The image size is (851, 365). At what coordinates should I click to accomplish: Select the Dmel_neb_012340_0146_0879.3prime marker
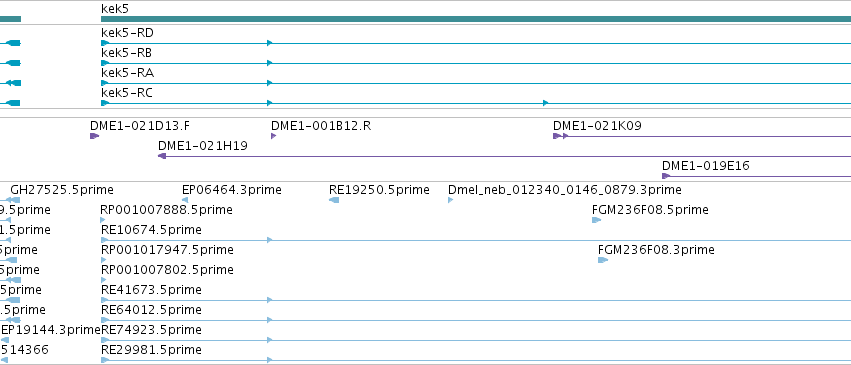(x=450, y=200)
